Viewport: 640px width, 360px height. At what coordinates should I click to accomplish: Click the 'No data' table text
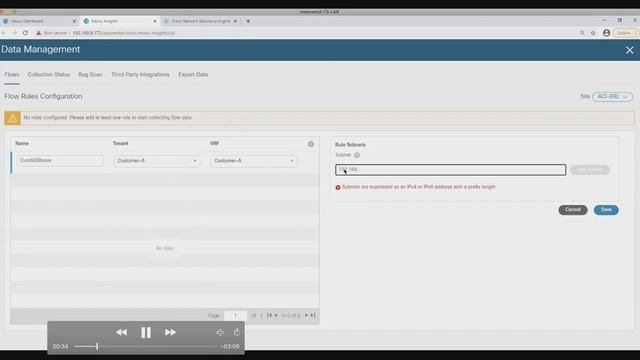[164, 248]
